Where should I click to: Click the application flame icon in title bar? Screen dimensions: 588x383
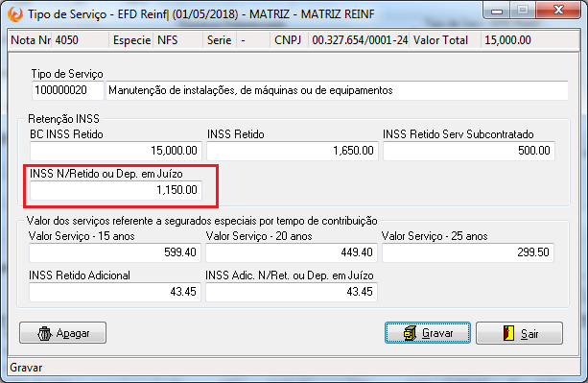15,14
